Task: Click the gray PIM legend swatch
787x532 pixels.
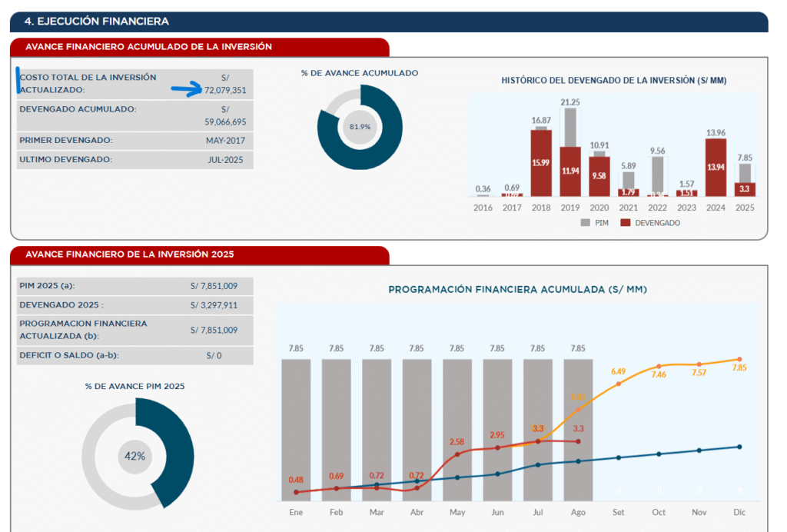Action: (585, 223)
